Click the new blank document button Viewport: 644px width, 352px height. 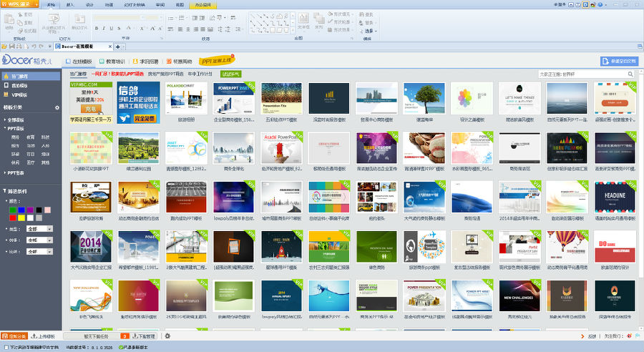tap(619, 62)
